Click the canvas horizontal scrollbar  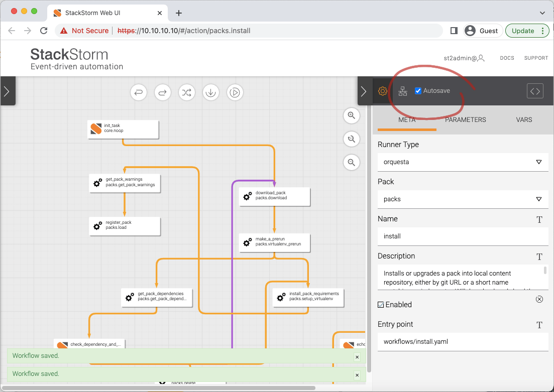point(158,388)
